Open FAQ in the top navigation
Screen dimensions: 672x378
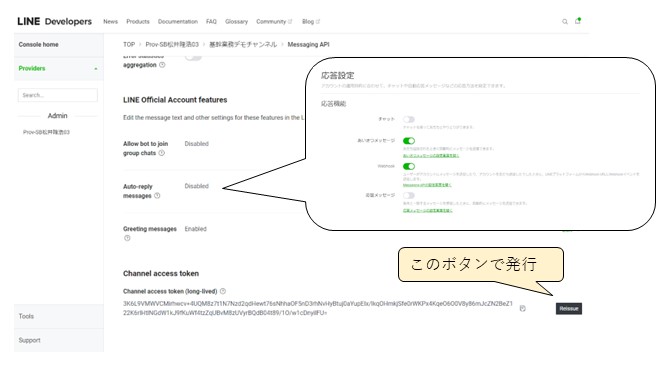click(211, 21)
